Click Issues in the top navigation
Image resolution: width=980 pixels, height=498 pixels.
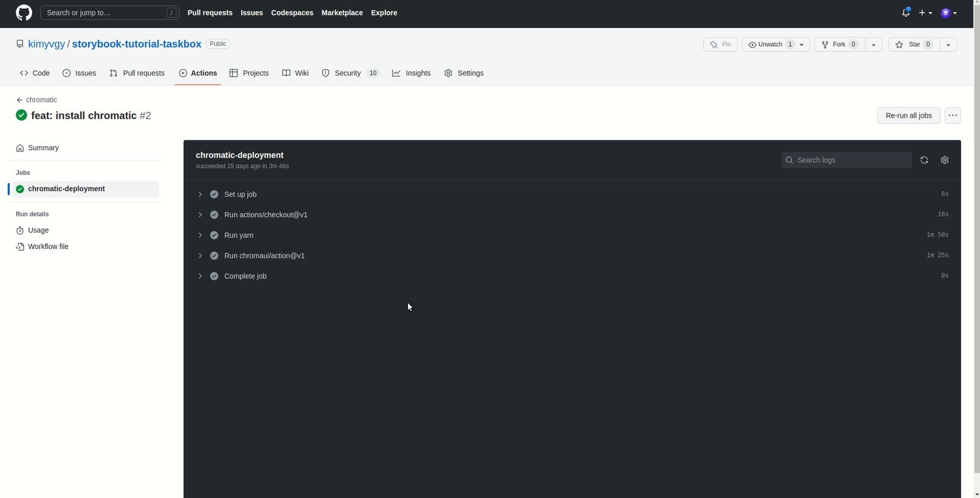click(252, 12)
